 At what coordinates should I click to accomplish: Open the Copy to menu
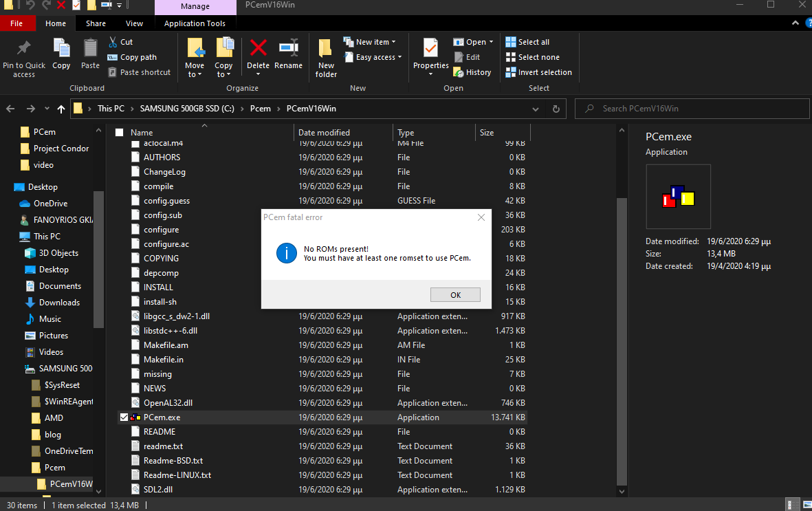pyautogui.click(x=223, y=58)
